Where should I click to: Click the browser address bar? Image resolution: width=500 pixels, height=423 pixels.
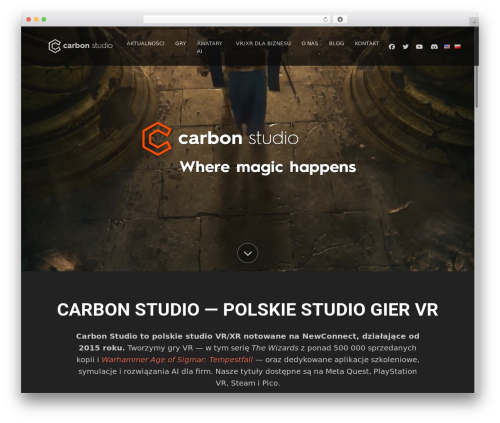(x=237, y=19)
